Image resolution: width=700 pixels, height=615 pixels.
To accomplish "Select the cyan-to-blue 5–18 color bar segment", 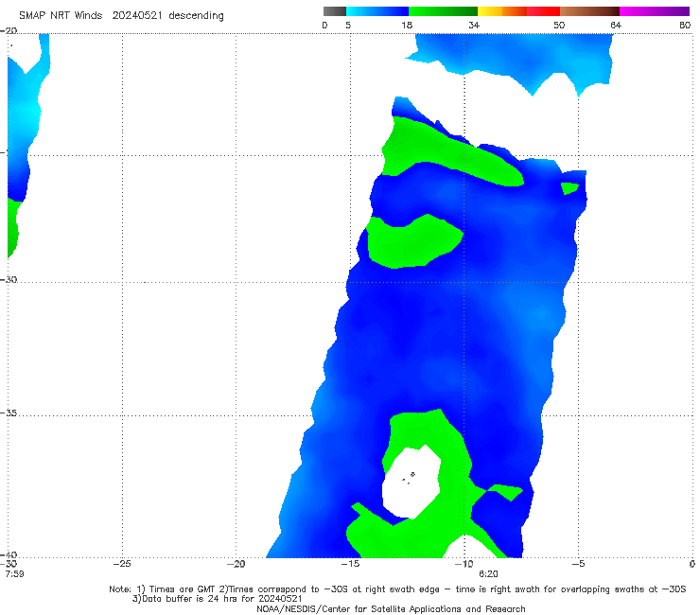I will pos(377,11).
